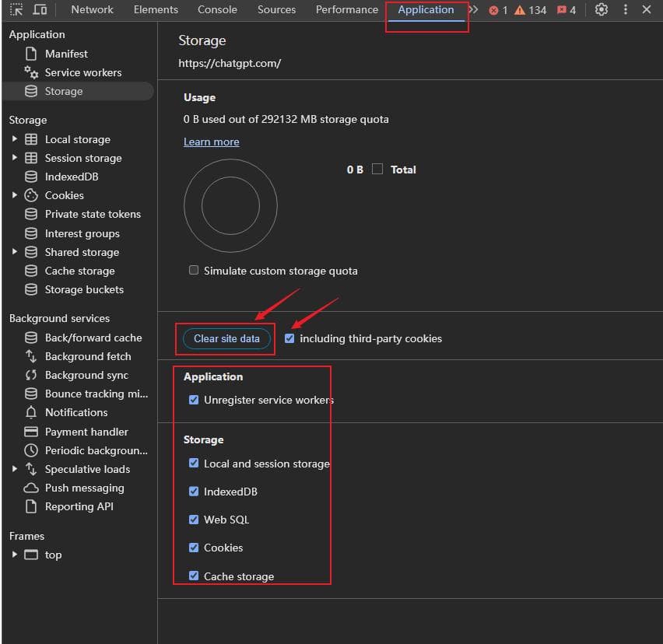The height and width of the screenshot is (644, 663).
Task: Open the Learn more link
Action: (212, 142)
